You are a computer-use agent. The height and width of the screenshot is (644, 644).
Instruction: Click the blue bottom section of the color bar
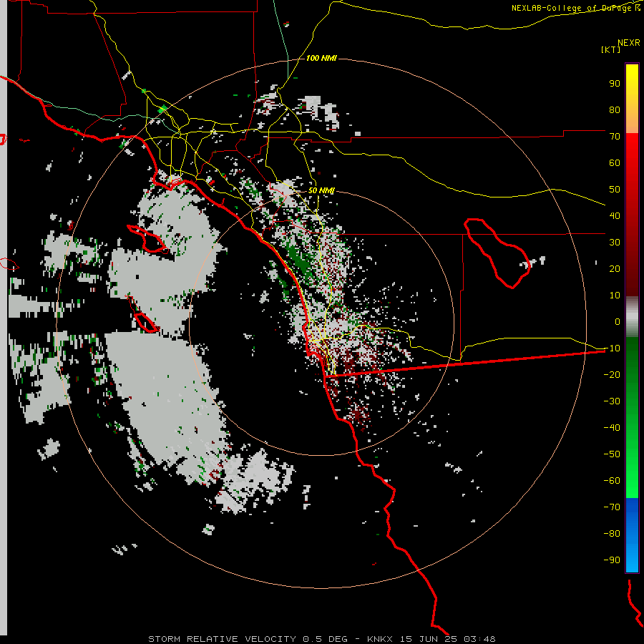(632, 535)
